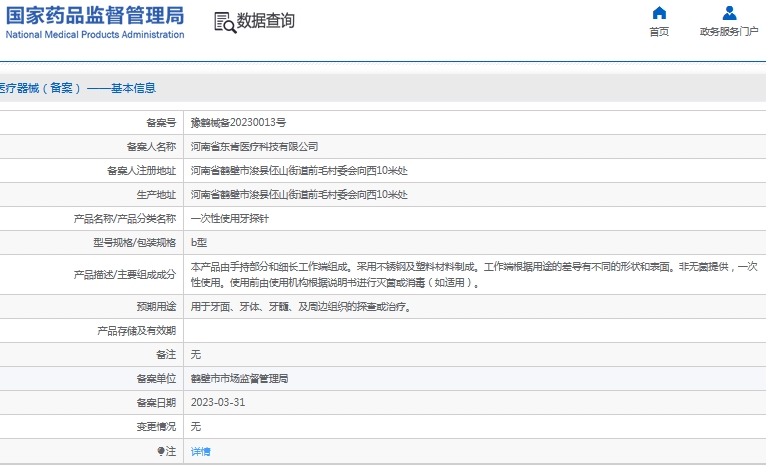
Task: Click the product name 一次性使用牙探针
Action: tap(230, 218)
